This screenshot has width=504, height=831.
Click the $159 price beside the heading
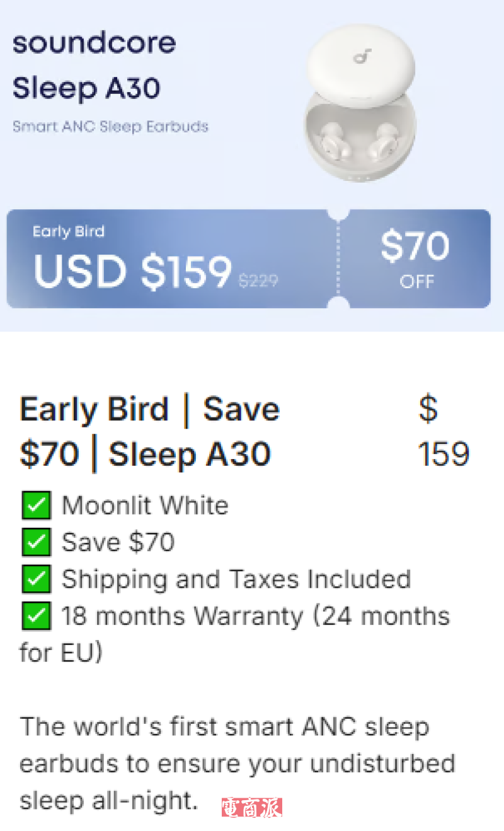[444, 432]
